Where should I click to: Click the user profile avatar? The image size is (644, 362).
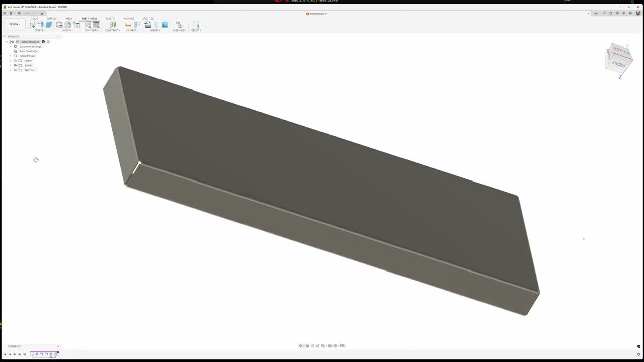pyautogui.click(x=638, y=13)
